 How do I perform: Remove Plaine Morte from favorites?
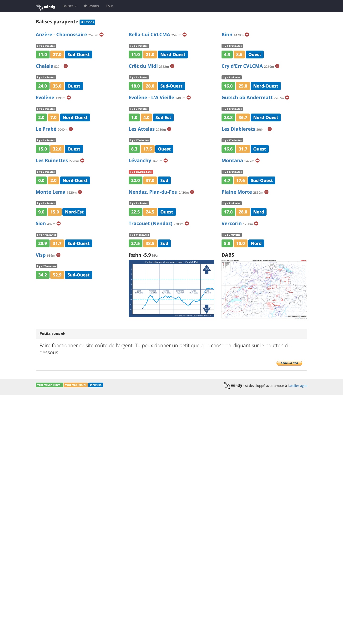click(267, 192)
